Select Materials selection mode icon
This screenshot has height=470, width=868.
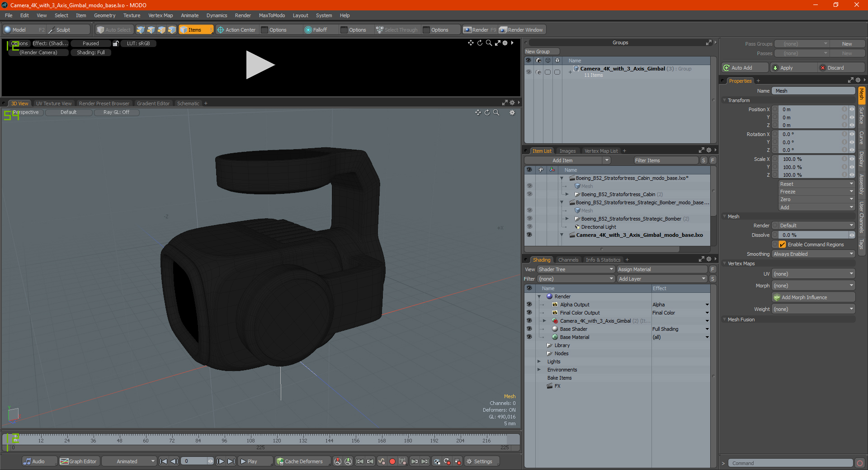172,30
